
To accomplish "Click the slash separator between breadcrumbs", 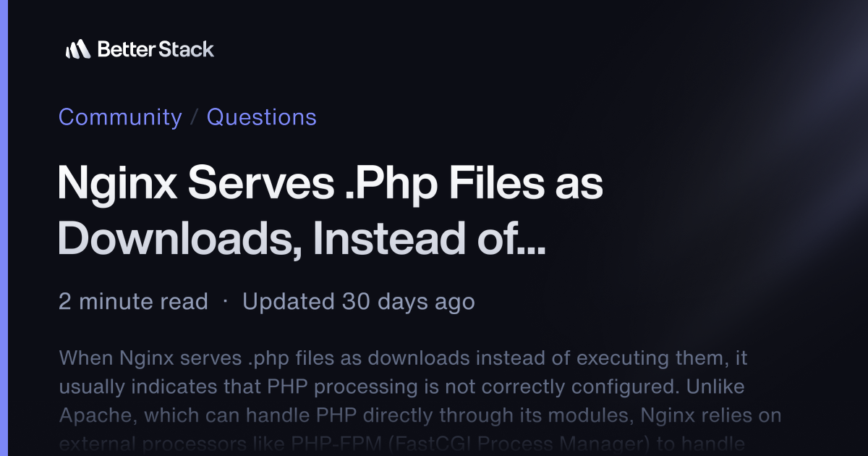I will pos(194,117).
